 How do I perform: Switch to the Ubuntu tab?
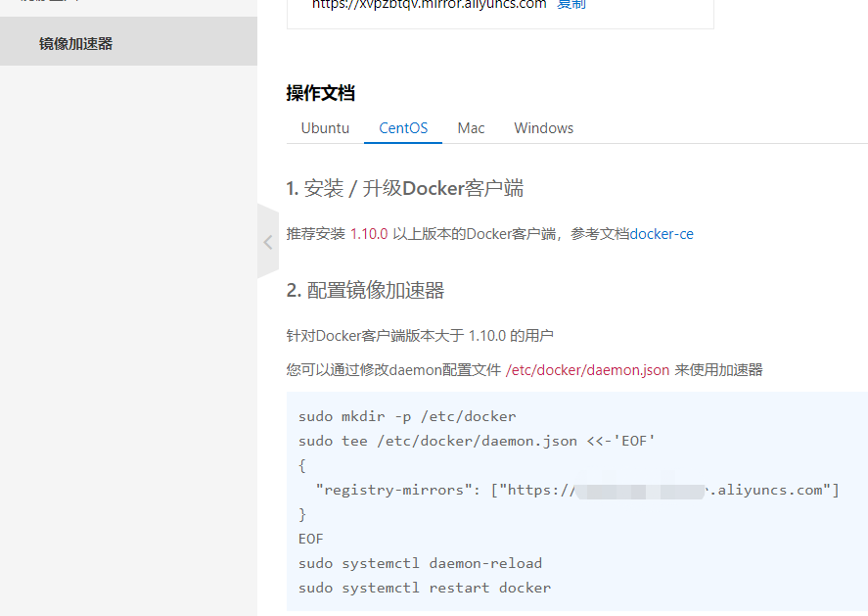[325, 128]
